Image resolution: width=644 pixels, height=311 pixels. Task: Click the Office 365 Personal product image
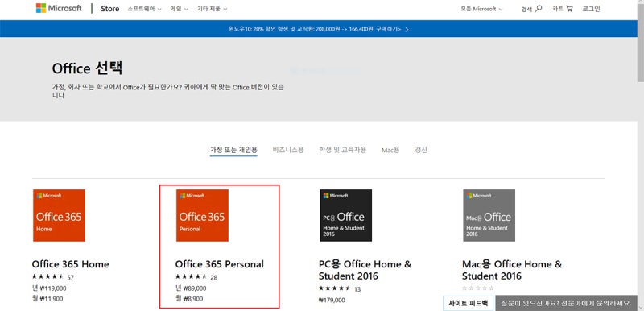click(202, 215)
